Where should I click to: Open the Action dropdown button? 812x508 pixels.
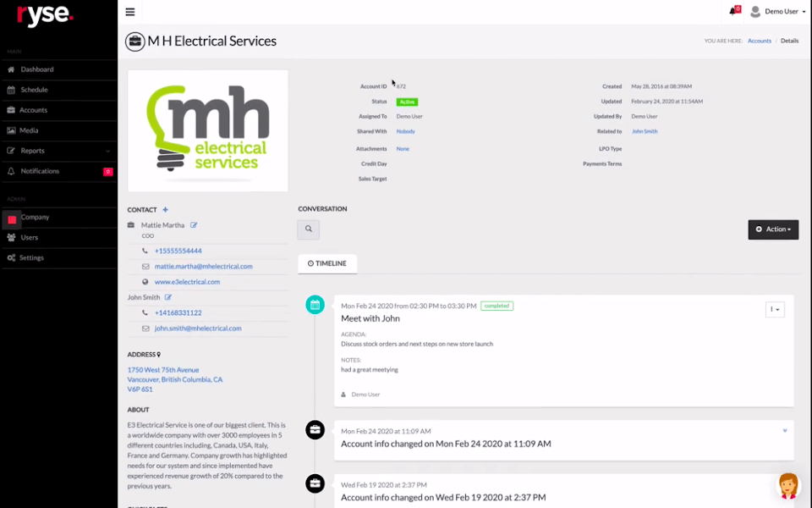tap(773, 229)
